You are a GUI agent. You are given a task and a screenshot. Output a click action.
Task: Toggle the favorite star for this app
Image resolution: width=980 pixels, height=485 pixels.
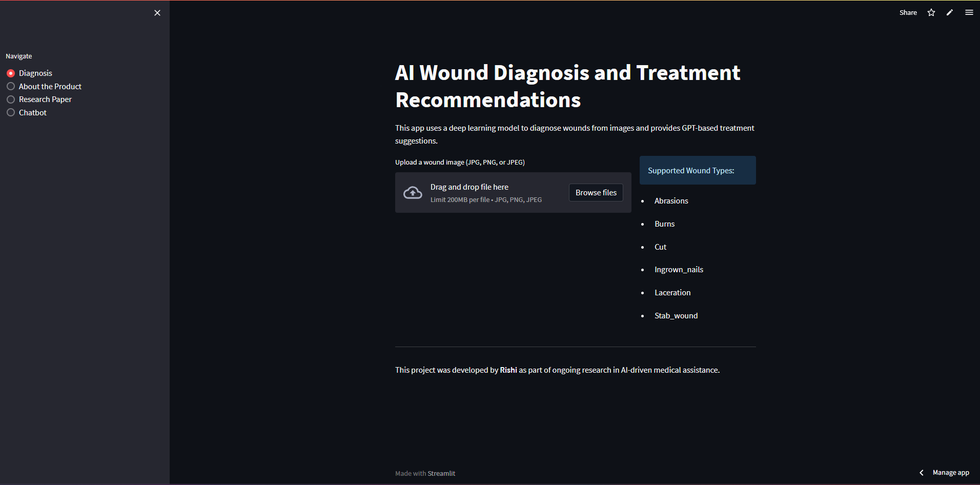[x=931, y=12]
